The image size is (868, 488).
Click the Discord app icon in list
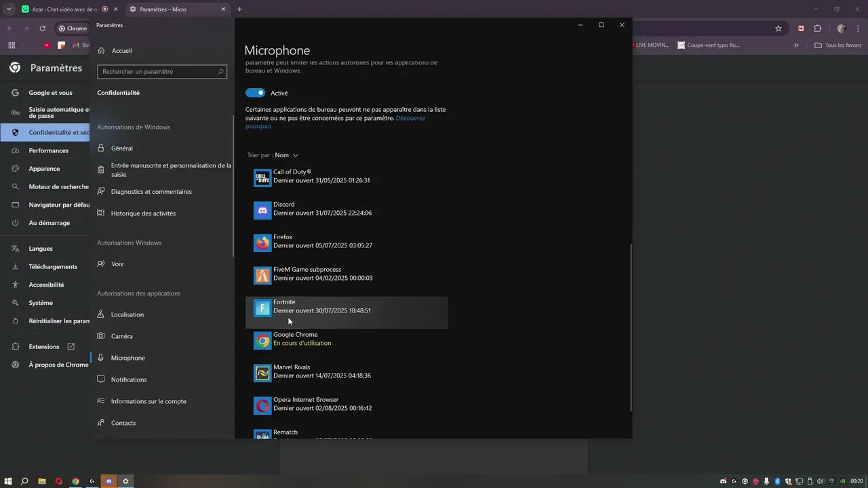click(262, 210)
